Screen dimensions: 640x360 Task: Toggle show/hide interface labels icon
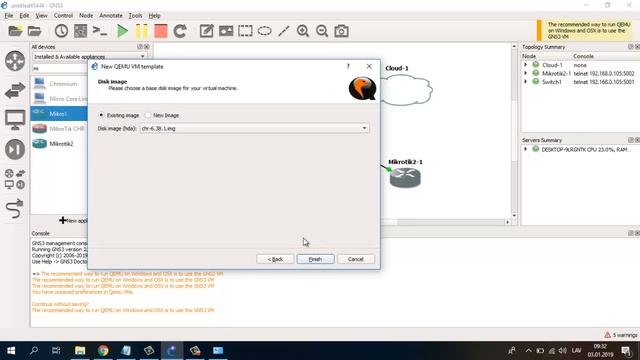click(80, 31)
